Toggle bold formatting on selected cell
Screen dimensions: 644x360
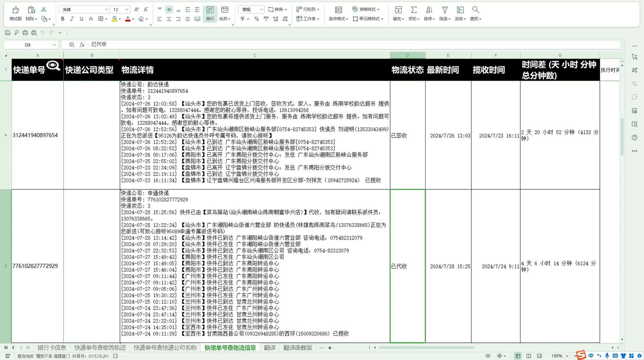coord(62,19)
